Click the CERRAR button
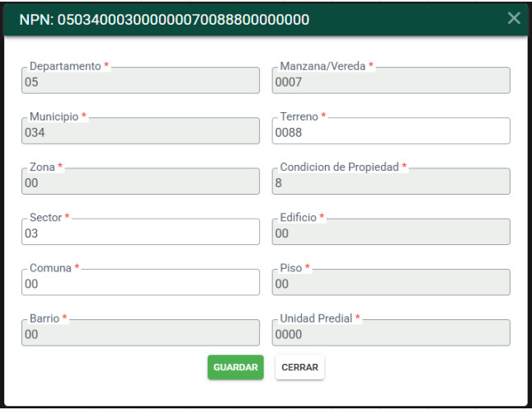This screenshot has width=532, height=410. point(299,367)
